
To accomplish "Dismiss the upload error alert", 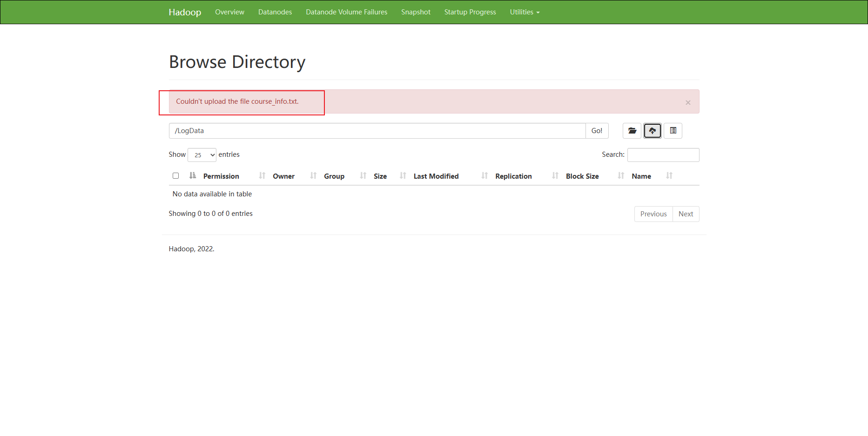I will click(x=688, y=102).
